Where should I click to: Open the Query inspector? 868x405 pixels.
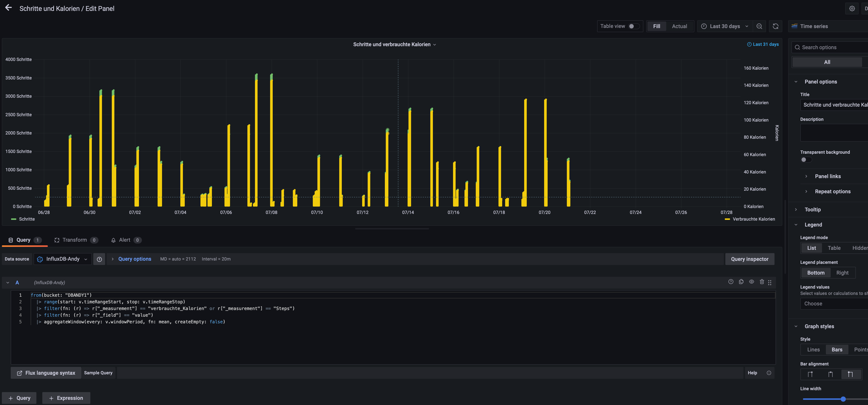coord(749,259)
